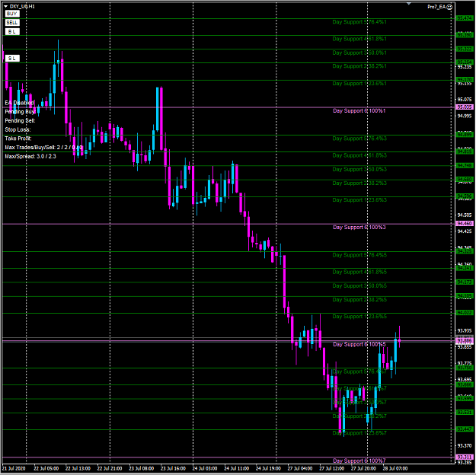Select the 'Day Support 6 100%1' pink label
Image resolution: width=476 pixels, height=475 pixels.
click(359, 111)
